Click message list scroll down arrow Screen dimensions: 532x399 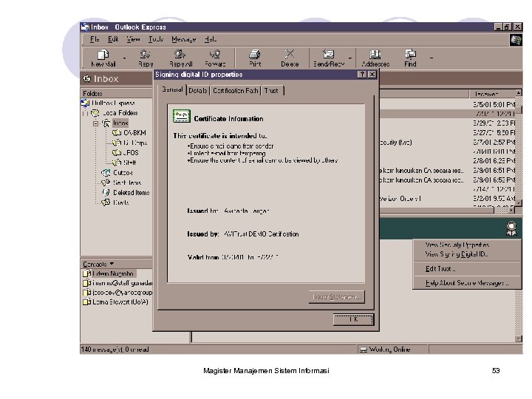click(519, 203)
